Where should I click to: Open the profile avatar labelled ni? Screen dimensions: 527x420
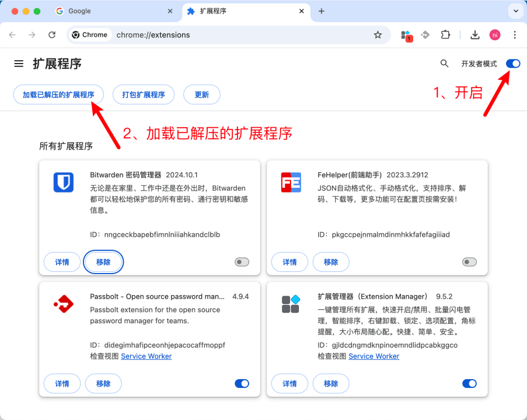point(495,35)
